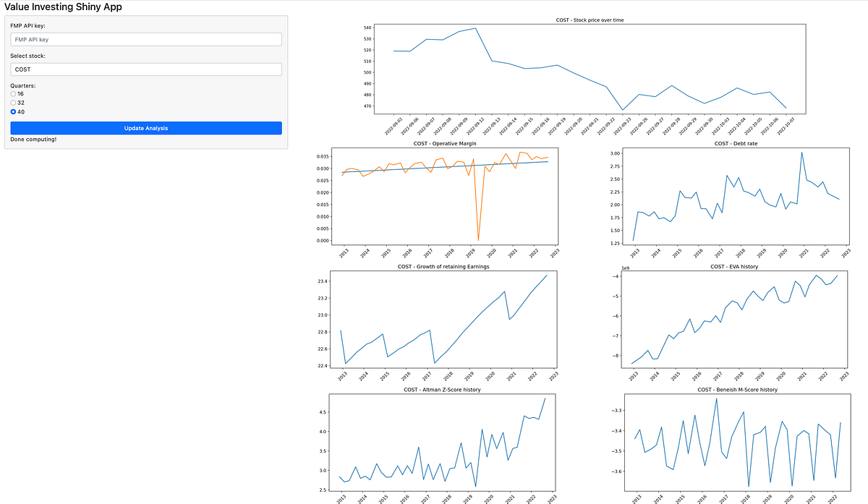Open the stock selection dropdown showing COST
This screenshot has width=868, height=504.
point(145,69)
